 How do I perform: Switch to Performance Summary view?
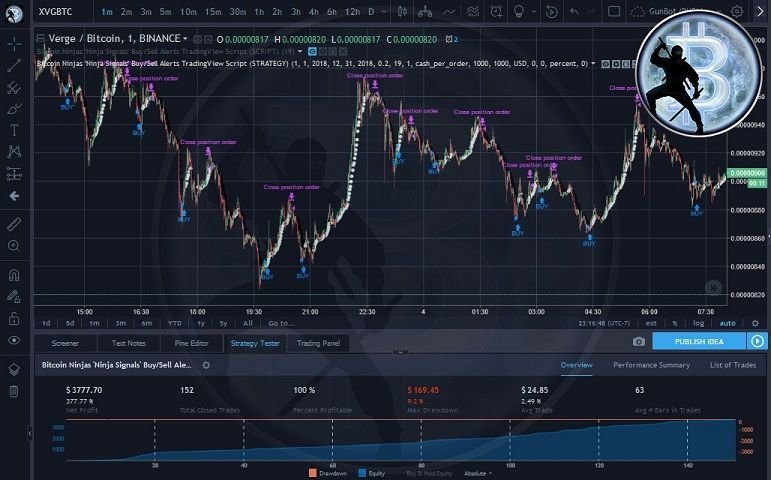652,365
